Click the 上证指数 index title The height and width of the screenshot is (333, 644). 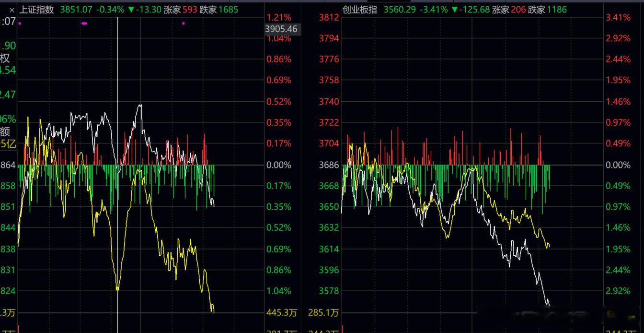pos(37,9)
